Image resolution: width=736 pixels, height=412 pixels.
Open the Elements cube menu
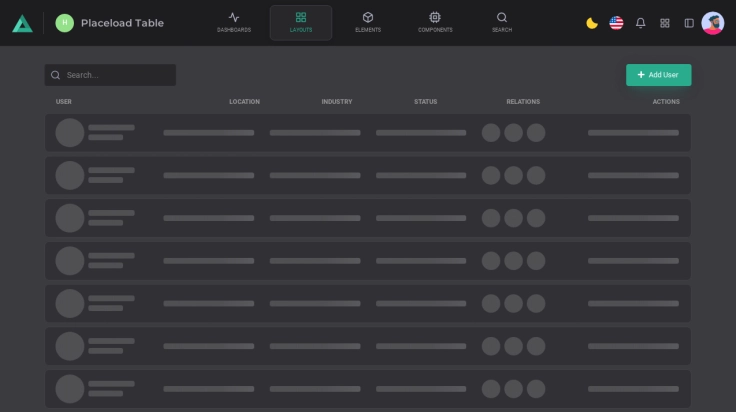click(367, 22)
